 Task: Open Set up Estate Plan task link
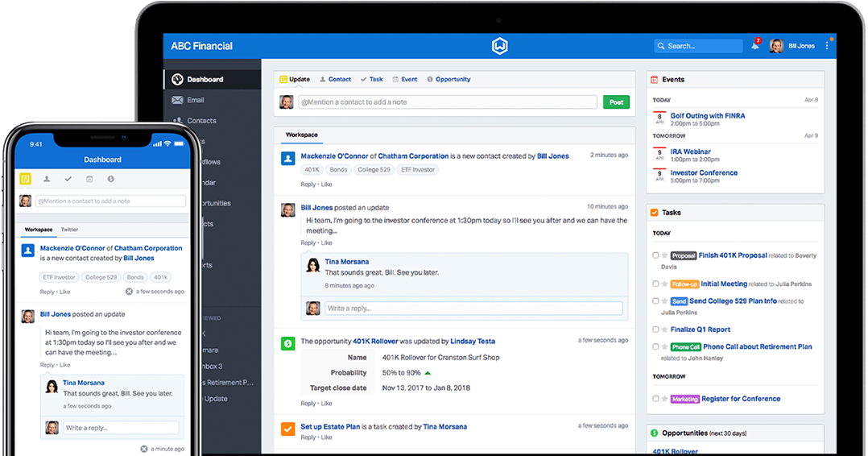pyautogui.click(x=330, y=427)
